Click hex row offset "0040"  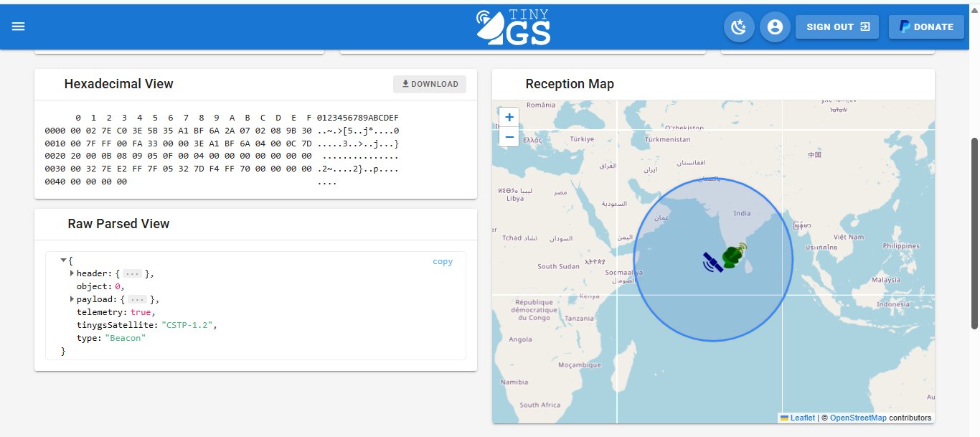(x=55, y=182)
